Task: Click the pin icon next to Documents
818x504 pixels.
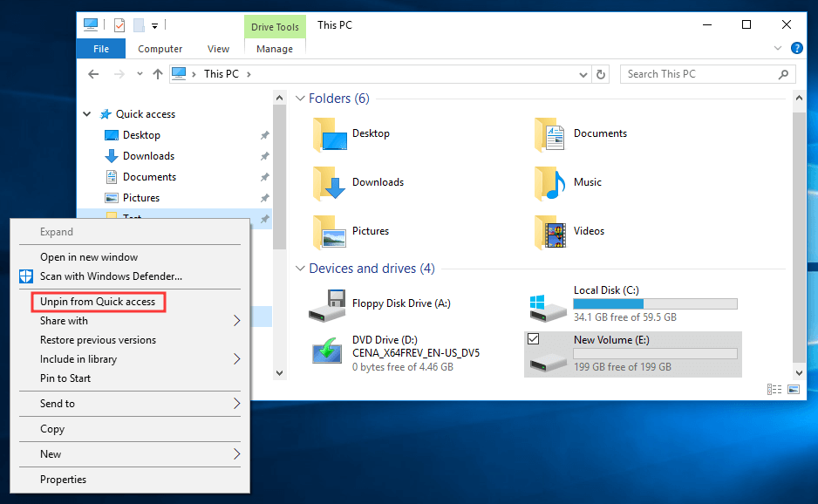Action: tap(265, 177)
